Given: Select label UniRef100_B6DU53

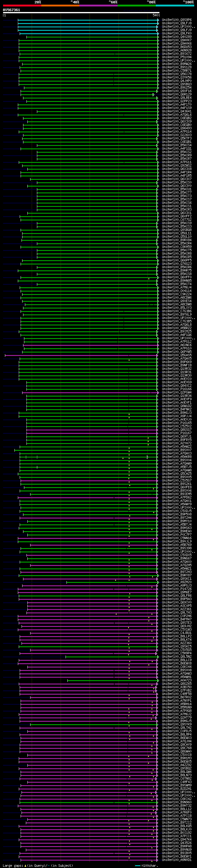Looking at the screenshot, I should [x=177, y=47].
